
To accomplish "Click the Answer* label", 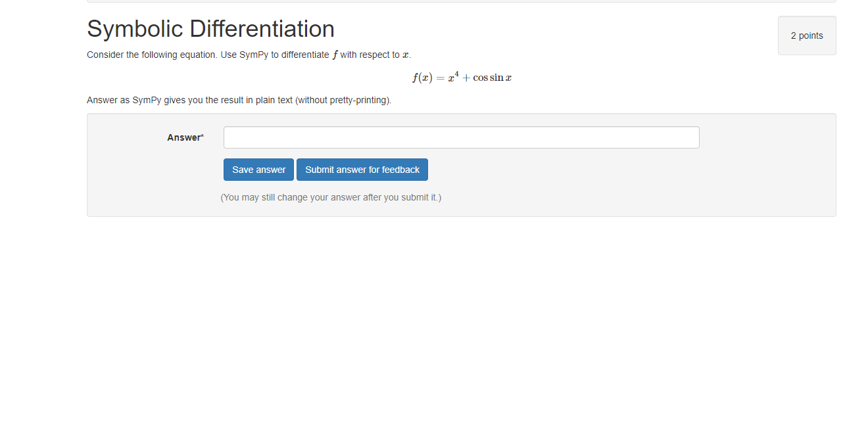I will tap(185, 137).
